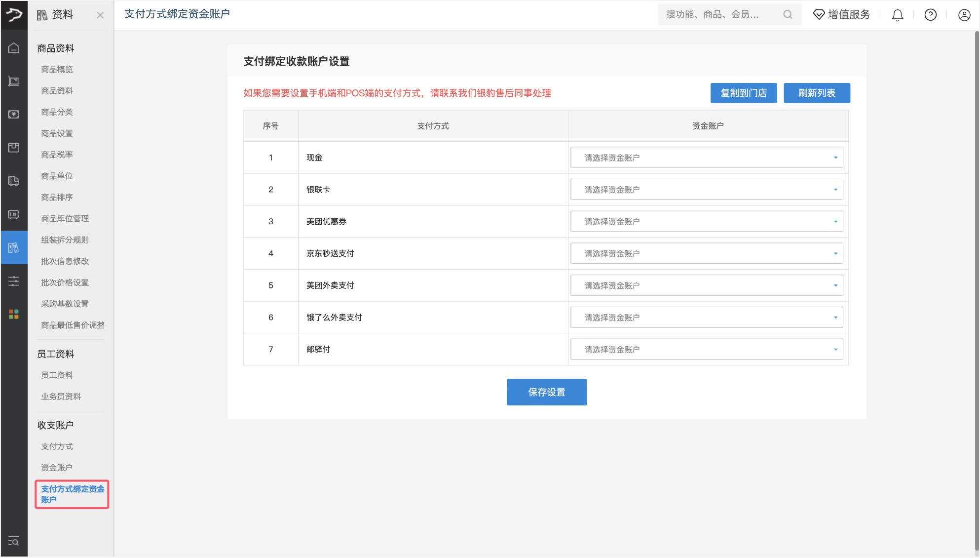
Task: Click the help question mark icon
Action: click(x=930, y=15)
